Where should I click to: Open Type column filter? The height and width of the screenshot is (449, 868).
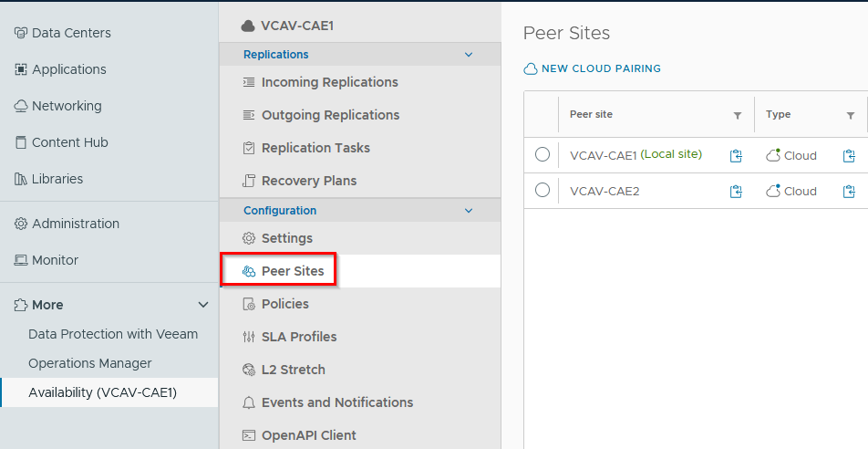(x=851, y=116)
